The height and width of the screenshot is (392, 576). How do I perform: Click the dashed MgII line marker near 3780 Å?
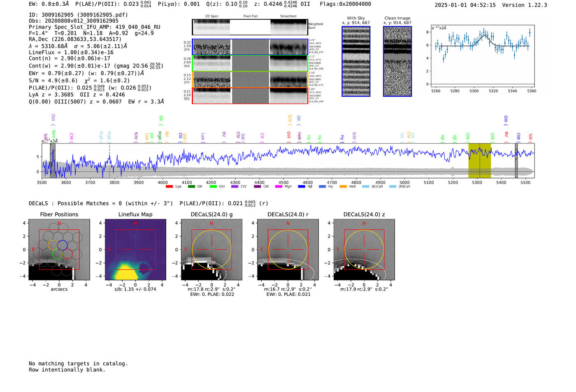(109, 160)
